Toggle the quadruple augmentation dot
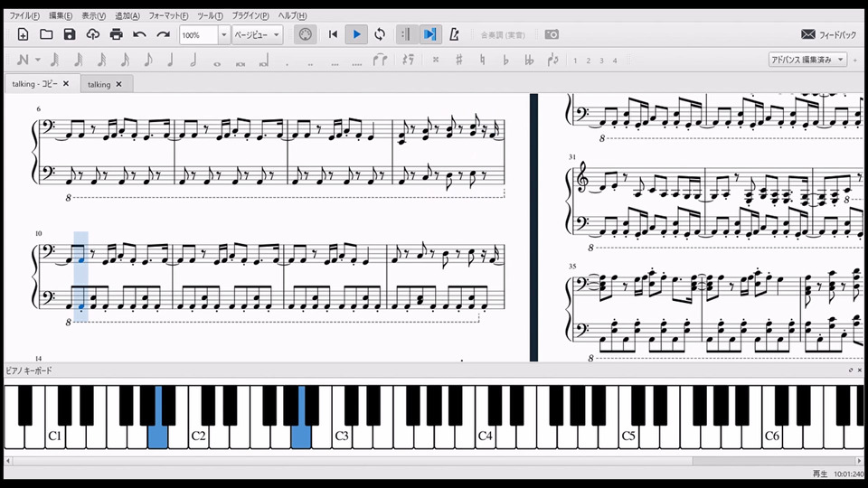The image size is (868, 488). 357,63
